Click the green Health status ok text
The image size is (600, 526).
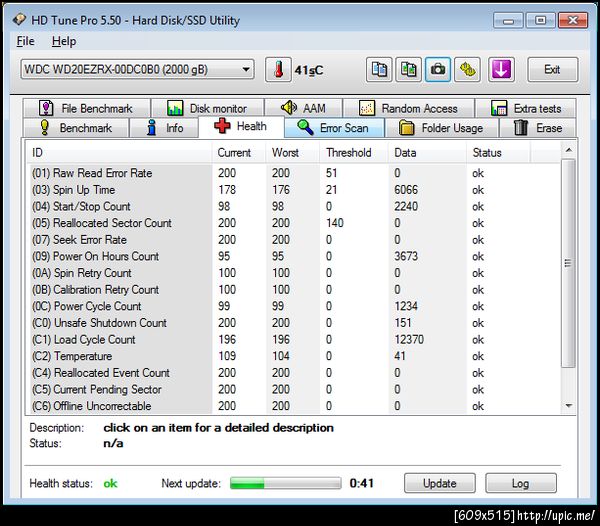[x=110, y=484]
